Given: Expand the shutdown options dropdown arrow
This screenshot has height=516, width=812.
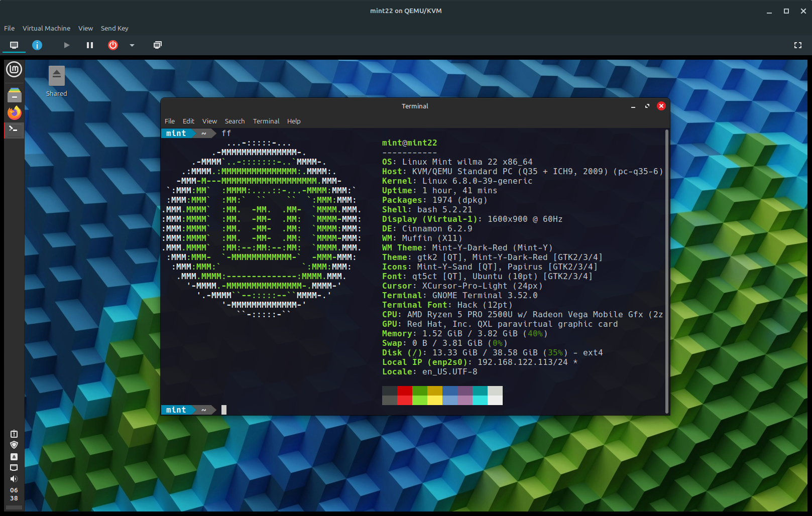Looking at the screenshot, I should click(x=132, y=45).
